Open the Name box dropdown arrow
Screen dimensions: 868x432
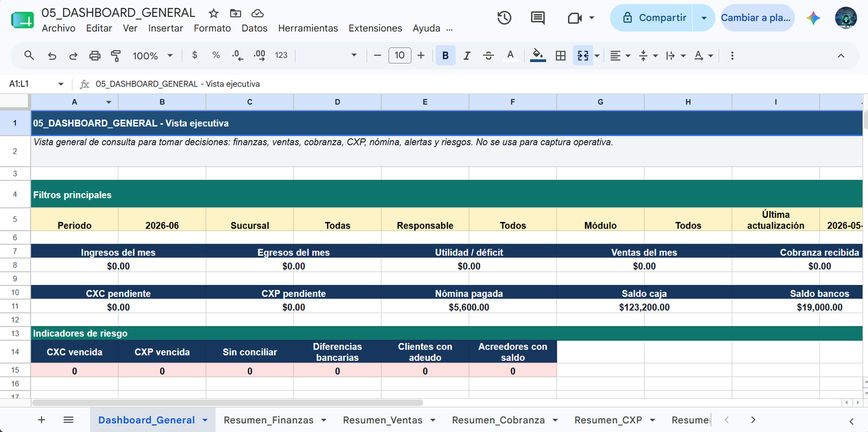pos(61,84)
